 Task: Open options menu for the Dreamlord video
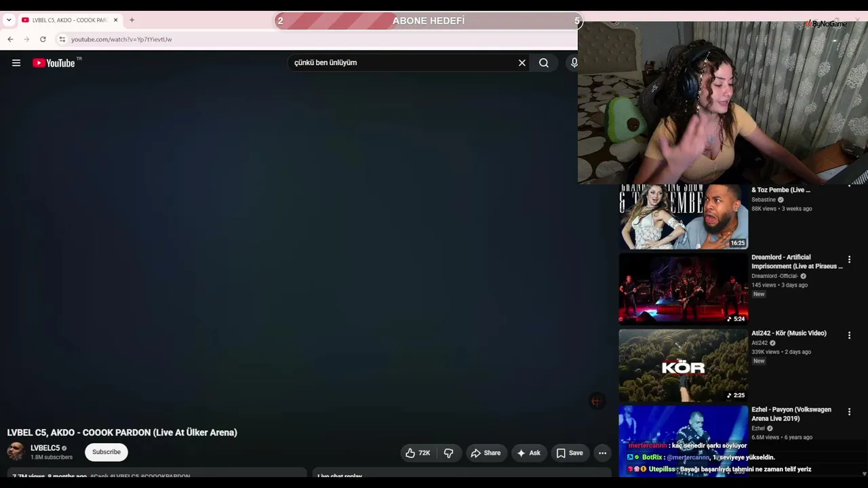(849, 260)
